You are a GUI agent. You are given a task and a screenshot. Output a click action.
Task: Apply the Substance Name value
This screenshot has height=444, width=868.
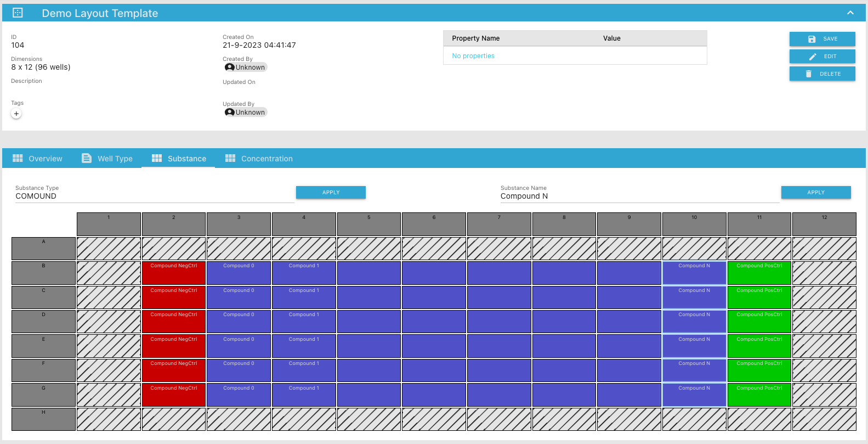tap(815, 193)
